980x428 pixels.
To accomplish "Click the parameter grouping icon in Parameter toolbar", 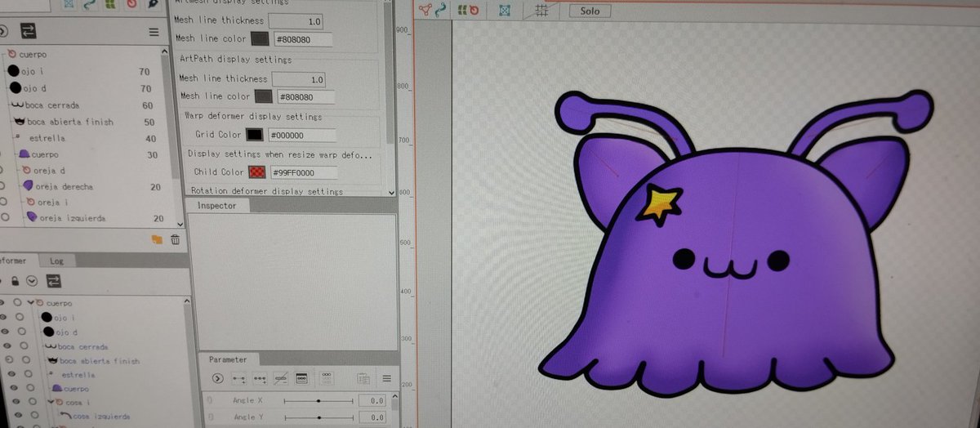I will 326,378.
